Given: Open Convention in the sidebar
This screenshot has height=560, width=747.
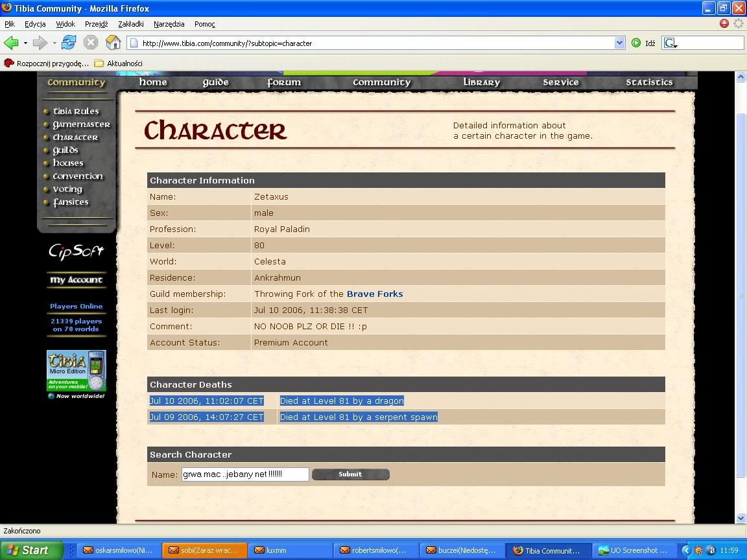Looking at the screenshot, I should pos(78,176).
